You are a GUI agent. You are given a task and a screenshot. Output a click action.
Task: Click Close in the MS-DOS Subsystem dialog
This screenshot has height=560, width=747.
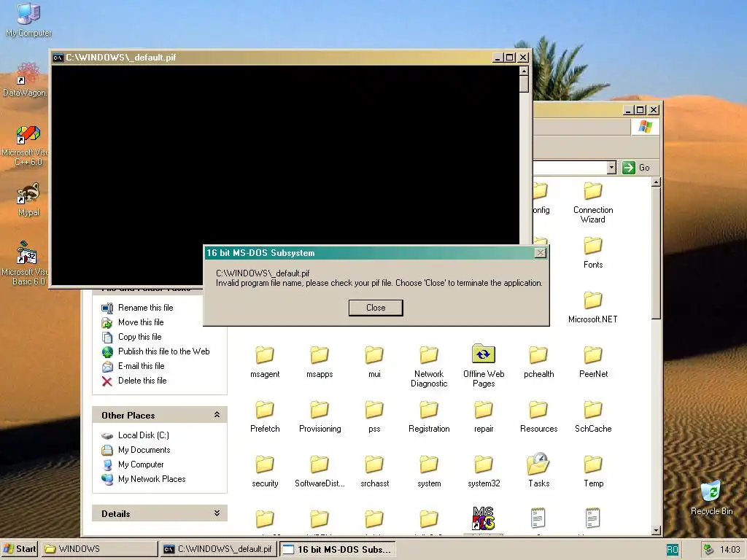[x=376, y=308]
